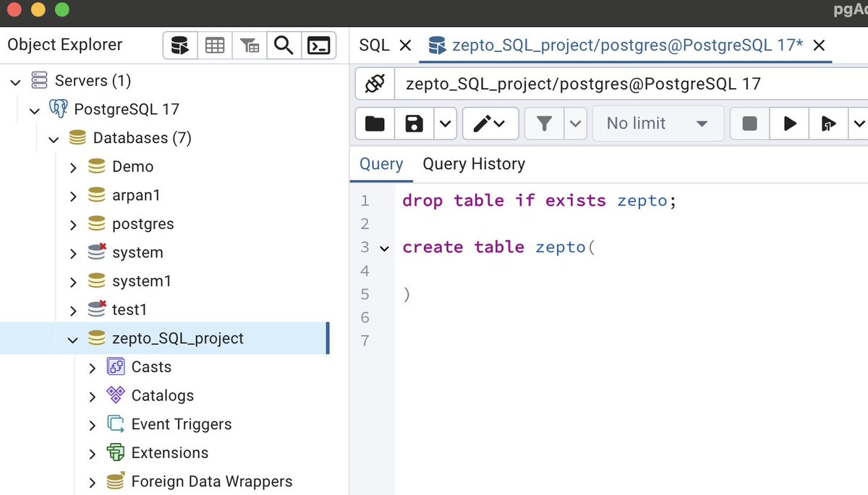Switch to the Query History tab
The width and height of the screenshot is (868, 495).
pos(474,164)
